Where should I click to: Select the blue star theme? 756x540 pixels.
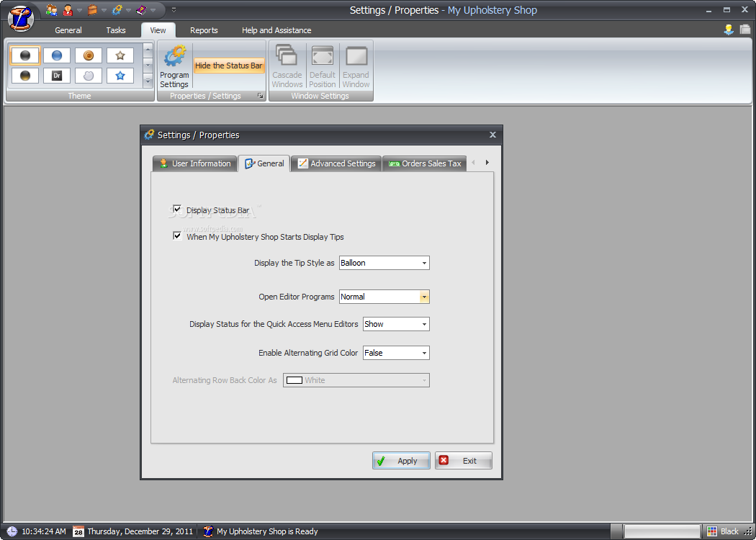click(120, 76)
